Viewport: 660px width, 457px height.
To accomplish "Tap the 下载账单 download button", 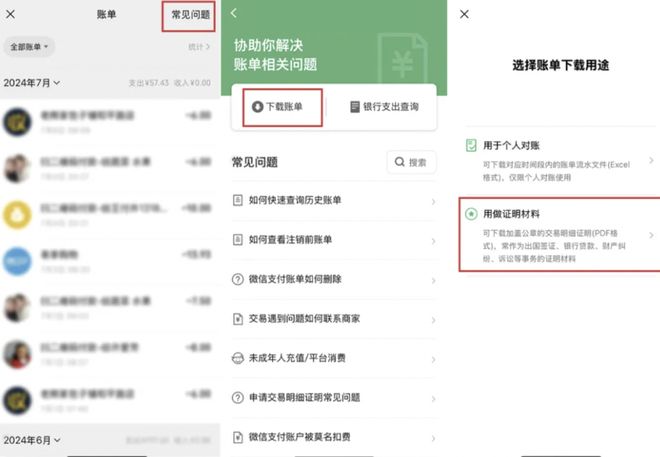I will coord(278,107).
